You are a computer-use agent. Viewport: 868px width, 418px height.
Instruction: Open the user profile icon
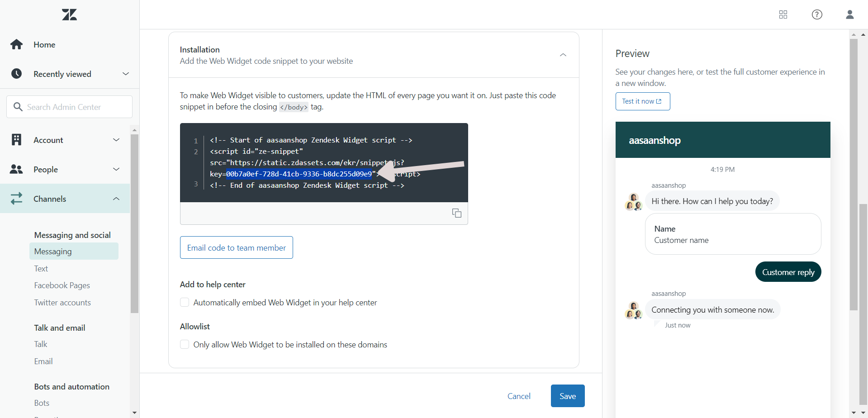[x=849, y=14]
